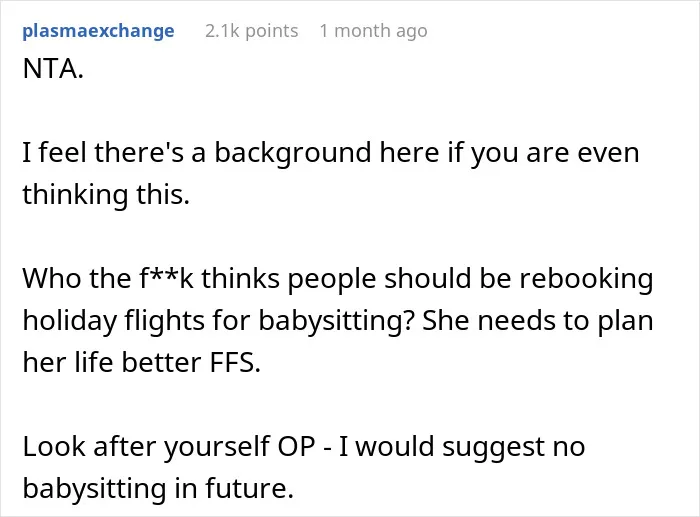700x517 pixels.
Task: Click the phrase 'She needs to plan'
Action: [538, 321]
